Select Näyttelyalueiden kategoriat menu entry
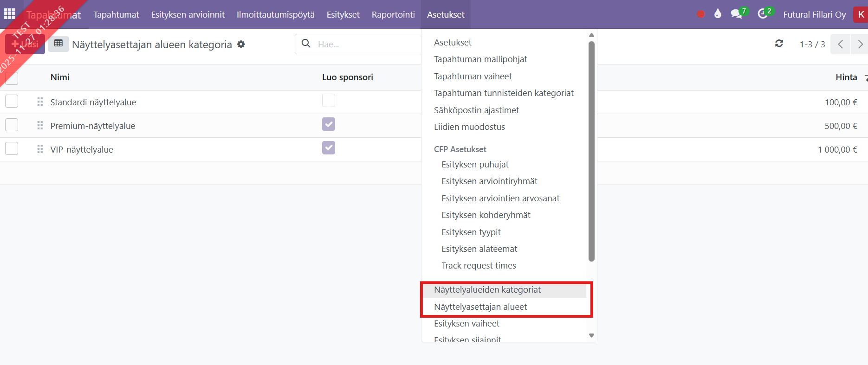868x365 pixels. point(487,290)
